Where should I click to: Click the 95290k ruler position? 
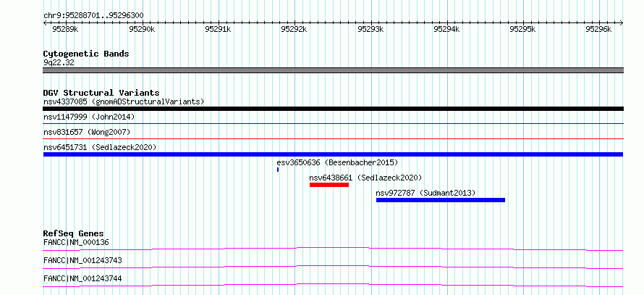[x=142, y=29]
